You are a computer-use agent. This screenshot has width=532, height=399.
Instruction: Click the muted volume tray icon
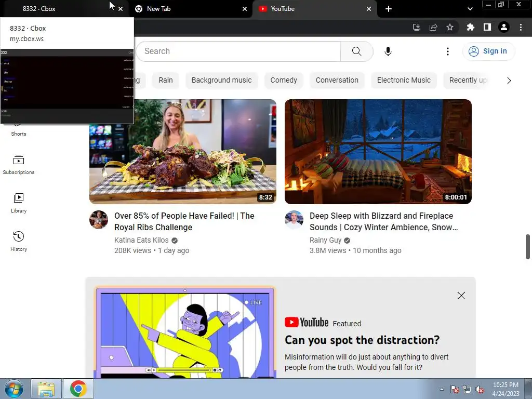click(480, 389)
